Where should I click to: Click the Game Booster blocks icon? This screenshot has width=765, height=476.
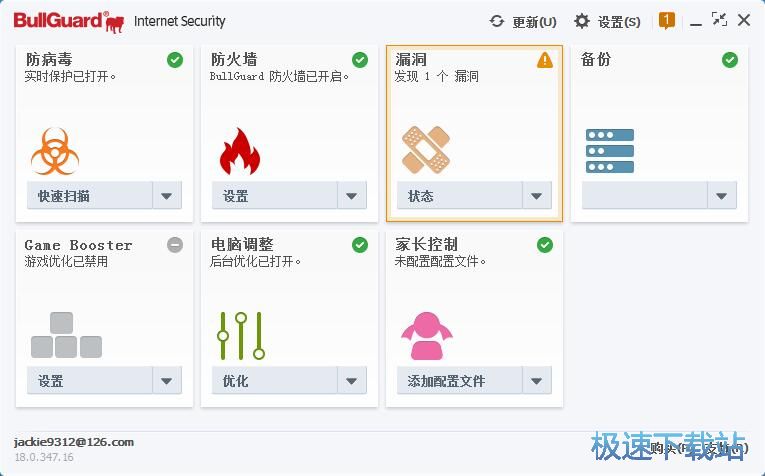coord(66,336)
